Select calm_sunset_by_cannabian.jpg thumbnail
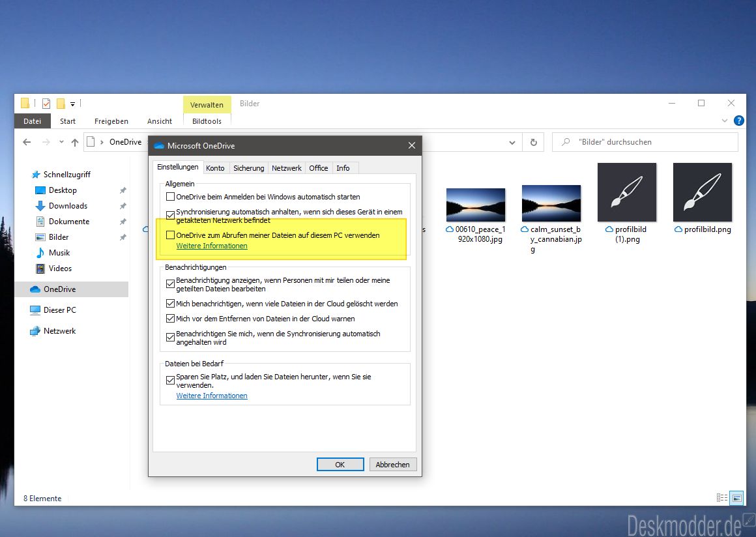The width and height of the screenshot is (756, 537). 551,203
